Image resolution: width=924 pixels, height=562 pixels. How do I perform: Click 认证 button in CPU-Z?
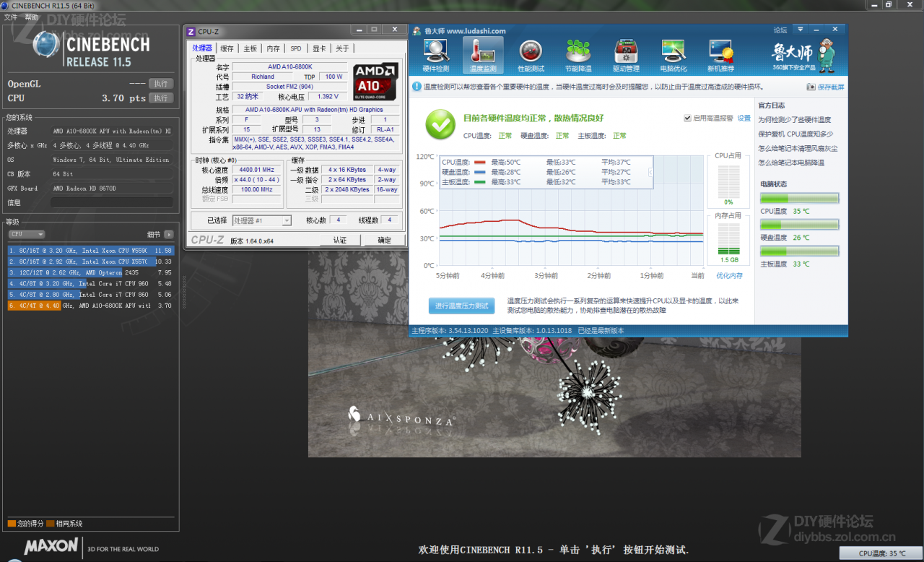[339, 240]
